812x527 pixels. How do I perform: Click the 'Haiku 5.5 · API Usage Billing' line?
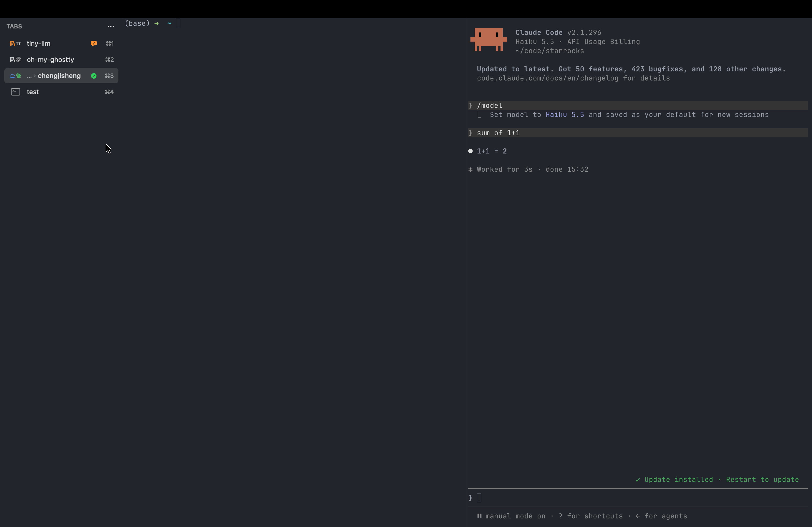pos(578,42)
